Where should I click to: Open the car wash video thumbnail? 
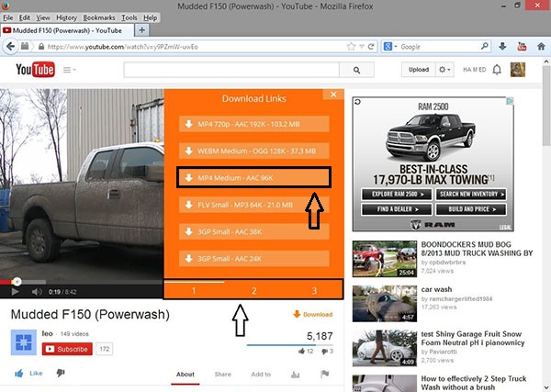[x=385, y=304]
